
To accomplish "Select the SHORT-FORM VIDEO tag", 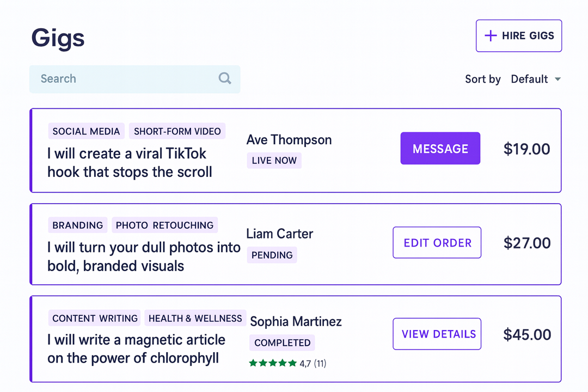I will (x=177, y=131).
